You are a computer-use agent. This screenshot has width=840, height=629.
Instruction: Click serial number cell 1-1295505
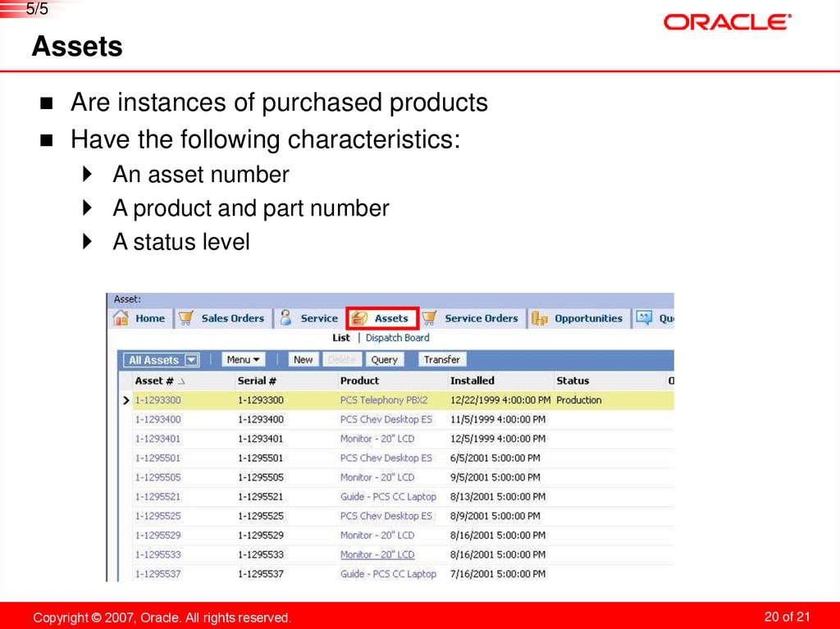(x=260, y=477)
